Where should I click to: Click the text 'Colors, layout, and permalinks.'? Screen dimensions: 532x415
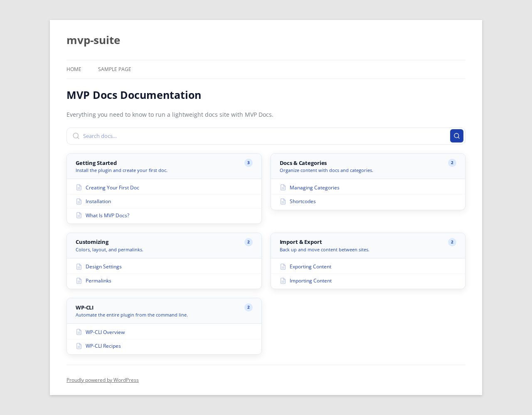tap(109, 250)
